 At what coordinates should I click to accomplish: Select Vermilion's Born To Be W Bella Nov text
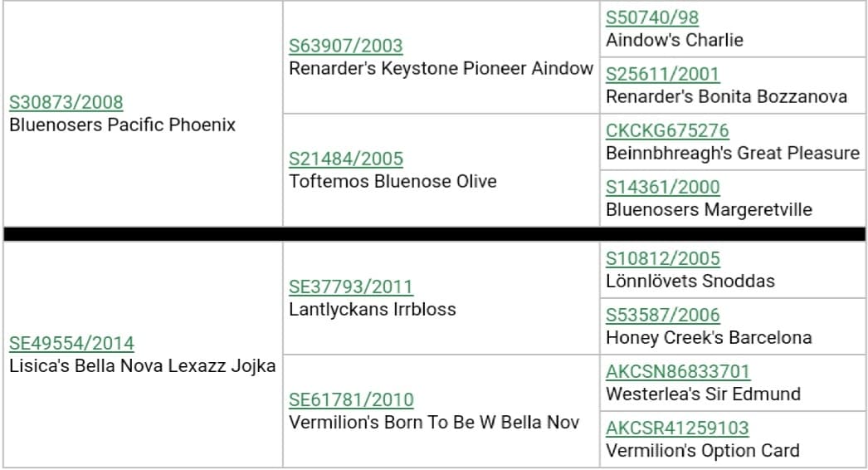434,423
